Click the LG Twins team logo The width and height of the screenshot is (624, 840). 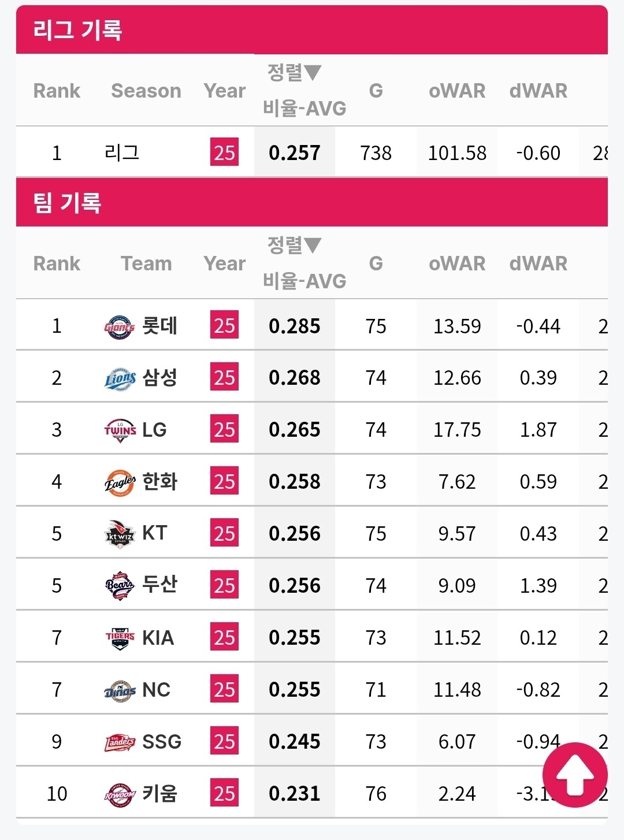click(120, 430)
